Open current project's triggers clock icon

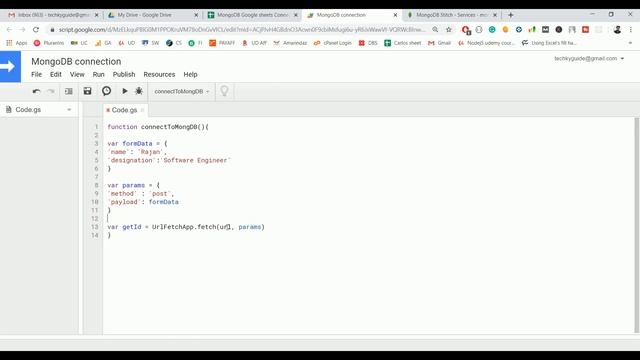[107, 91]
